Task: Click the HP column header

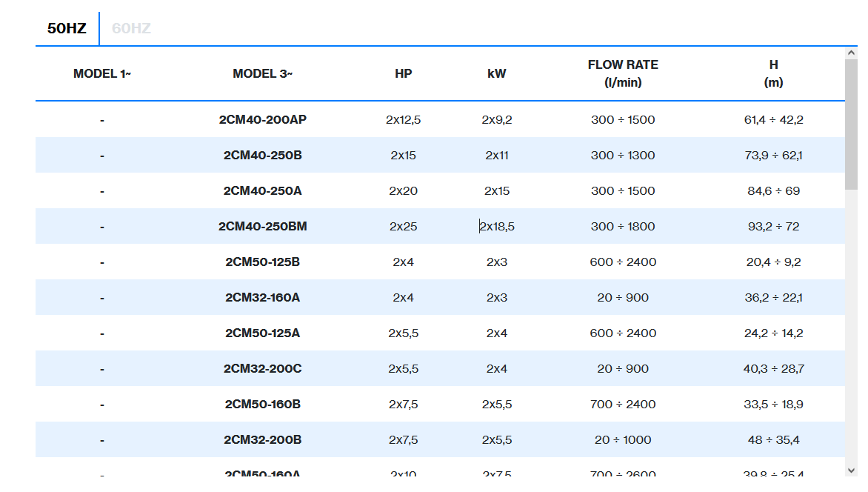Action: click(x=404, y=73)
